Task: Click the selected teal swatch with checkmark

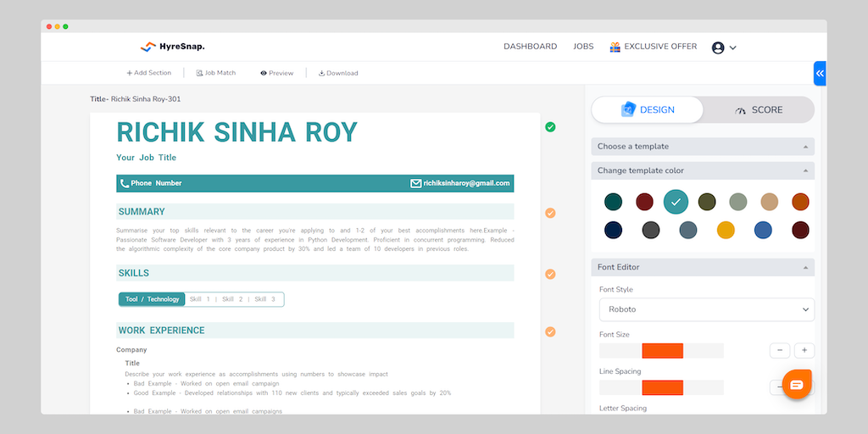Action: click(x=676, y=202)
